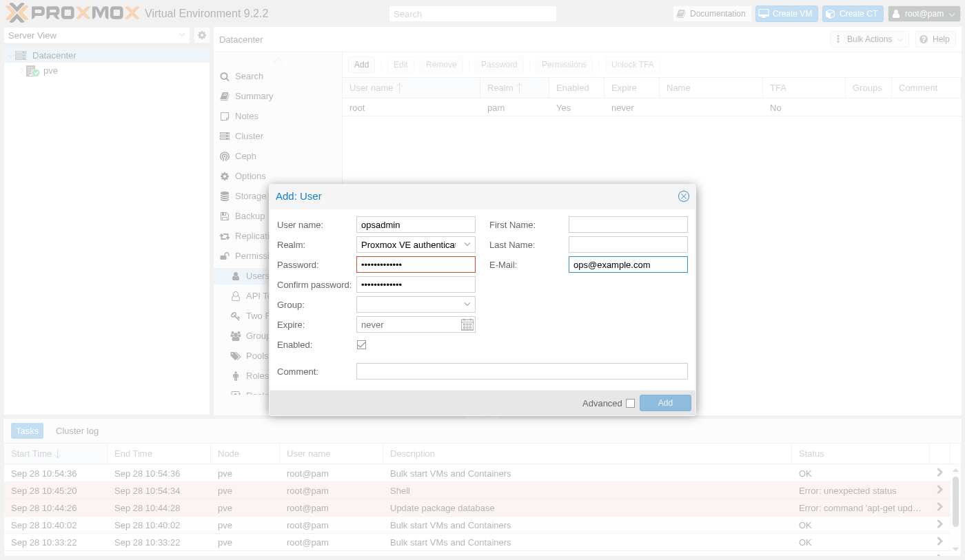Image resolution: width=965 pixels, height=560 pixels.
Task: Sort by User name column
Action: tap(412, 88)
